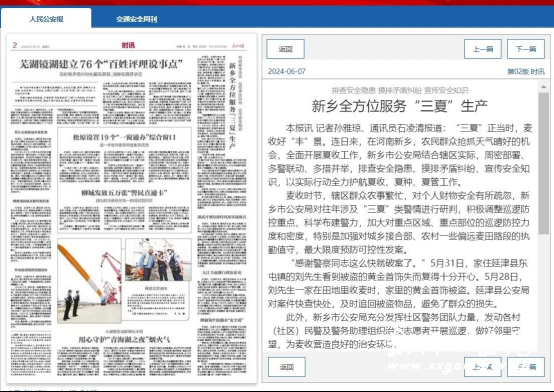Click the officers talking with workers photo
This screenshot has height=392, width=554.
tap(158, 260)
